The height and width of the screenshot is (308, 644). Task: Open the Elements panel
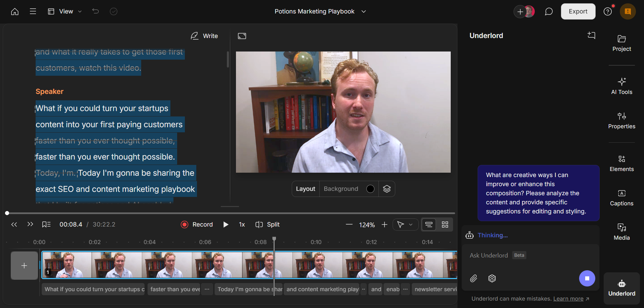(621, 163)
